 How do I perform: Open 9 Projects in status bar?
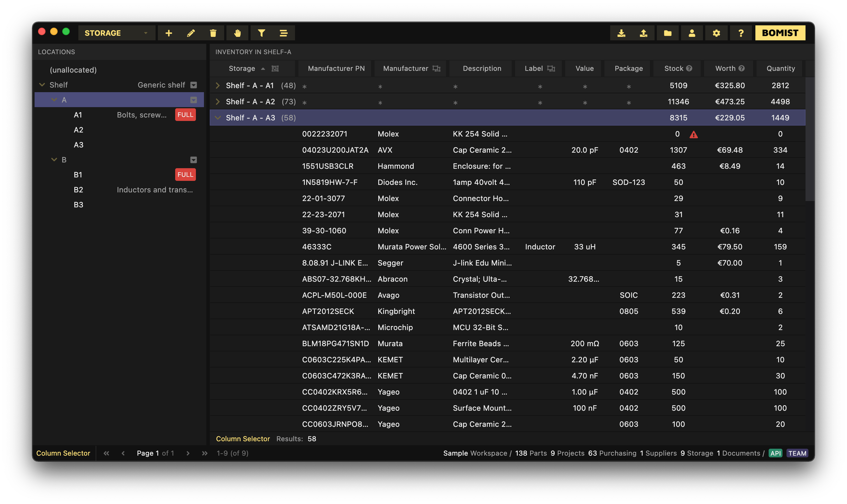point(567,453)
